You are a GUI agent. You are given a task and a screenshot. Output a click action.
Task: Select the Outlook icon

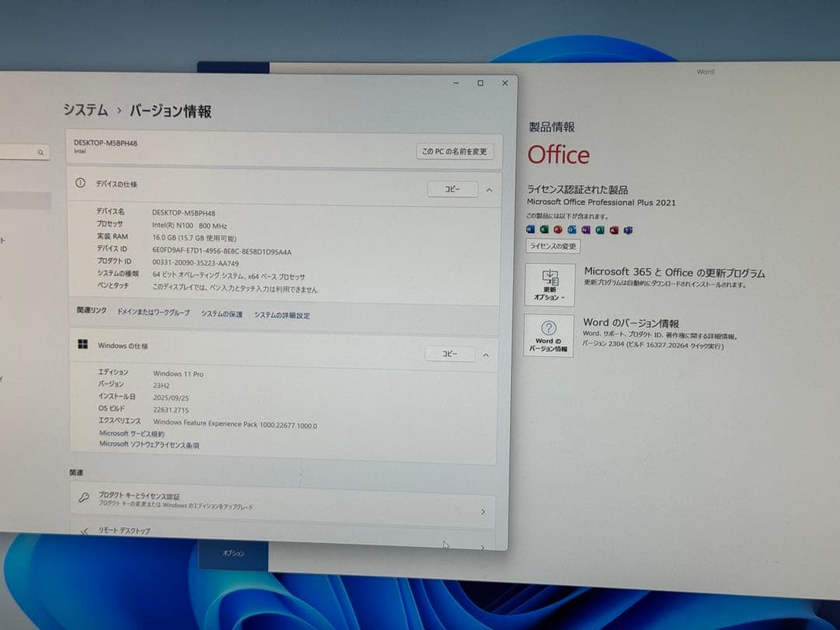coord(572,229)
